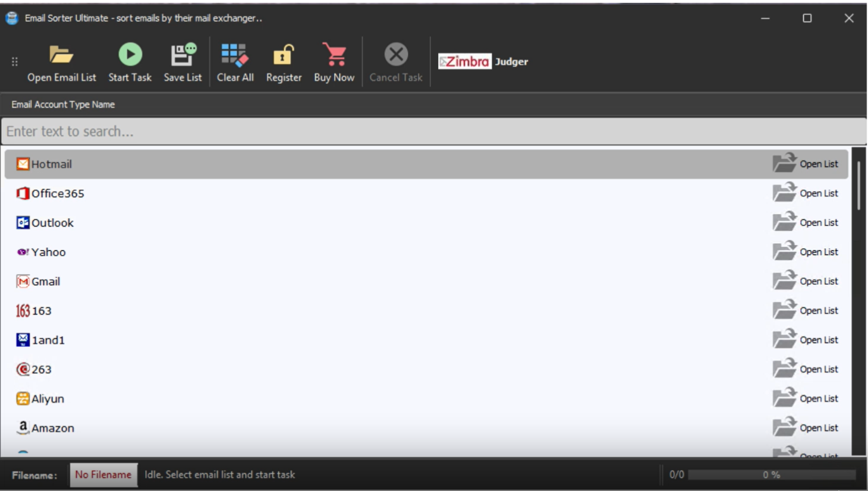Focus the 'Enter text to search' field
The width and height of the screenshot is (868, 491).
pos(433,131)
